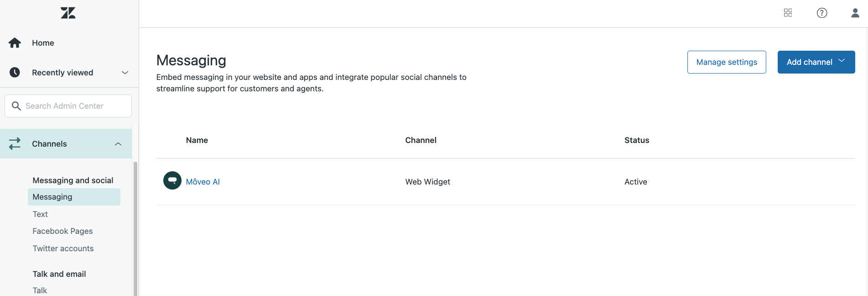Click the sidebar vertical scrollbar
Image resolution: width=868 pixels, height=296 pixels.
click(x=135, y=228)
